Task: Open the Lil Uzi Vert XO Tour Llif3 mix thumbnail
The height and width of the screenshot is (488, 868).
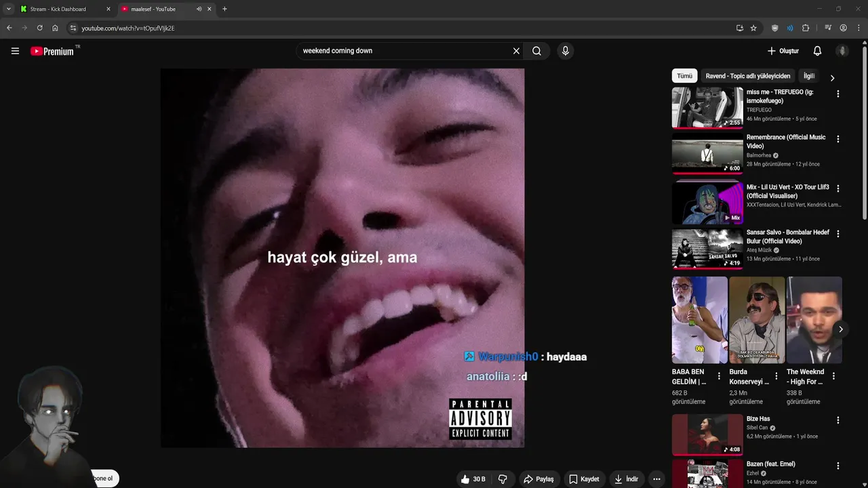Action: tap(707, 203)
